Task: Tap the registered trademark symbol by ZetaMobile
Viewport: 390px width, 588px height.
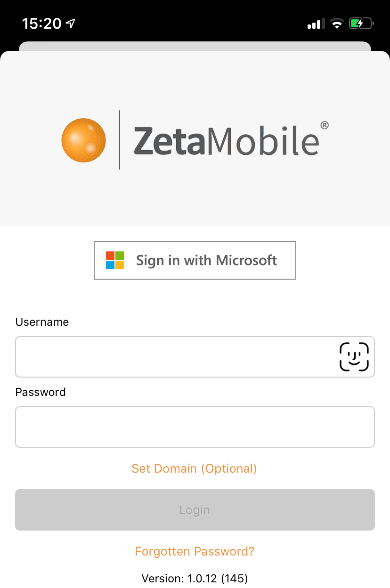Action: point(324,125)
